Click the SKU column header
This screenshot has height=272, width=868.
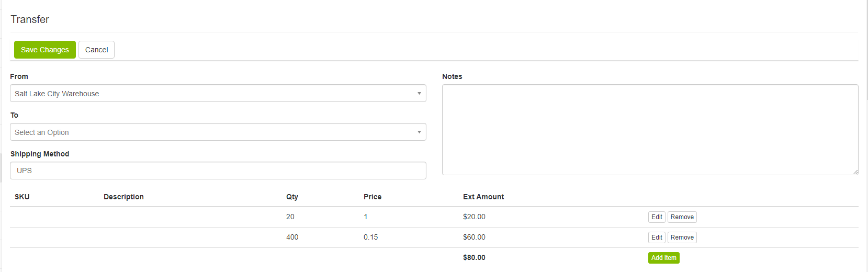pyautogui.click(x=22, y=197)
